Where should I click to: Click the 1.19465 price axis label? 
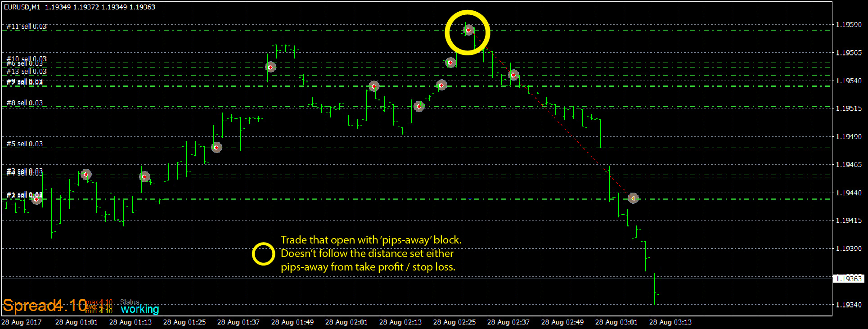click(849, 165)
